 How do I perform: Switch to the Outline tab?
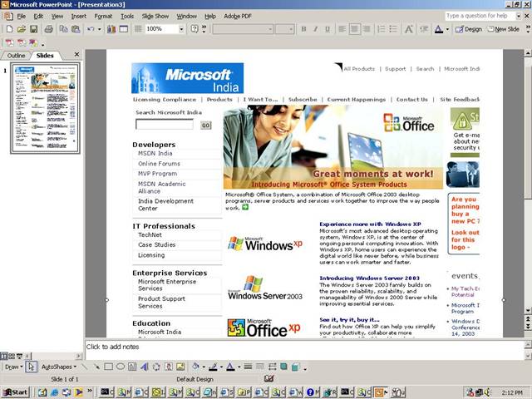pyautogui.click(x=16, y=56)
